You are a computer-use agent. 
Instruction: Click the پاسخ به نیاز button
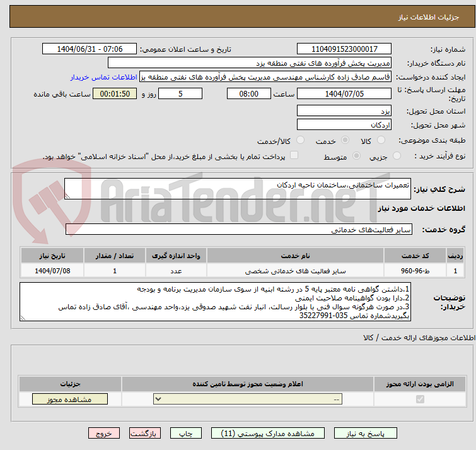click(x=365, y=434)
